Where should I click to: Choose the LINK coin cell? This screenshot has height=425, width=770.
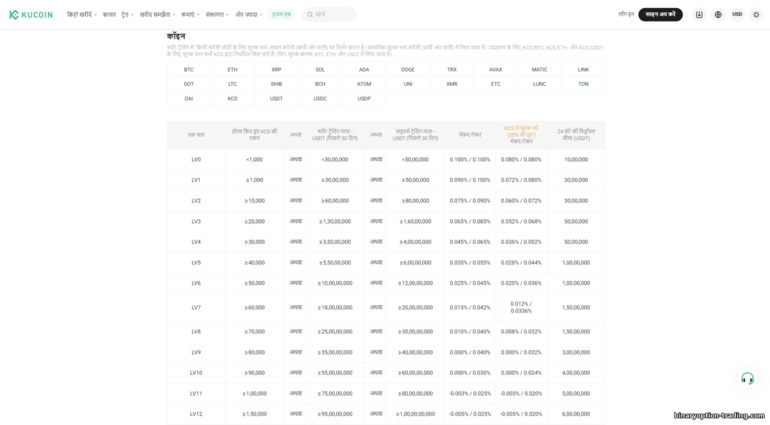tap(583, 70)
